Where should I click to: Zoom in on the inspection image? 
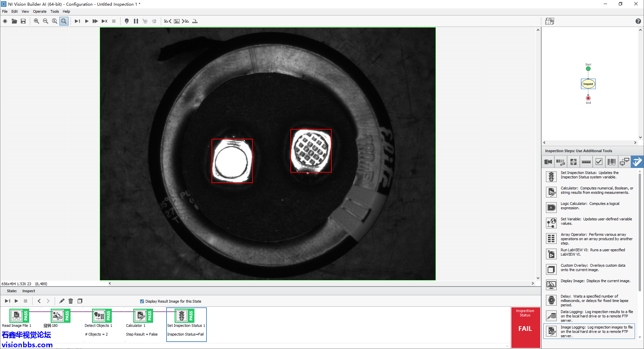point(36,21)
